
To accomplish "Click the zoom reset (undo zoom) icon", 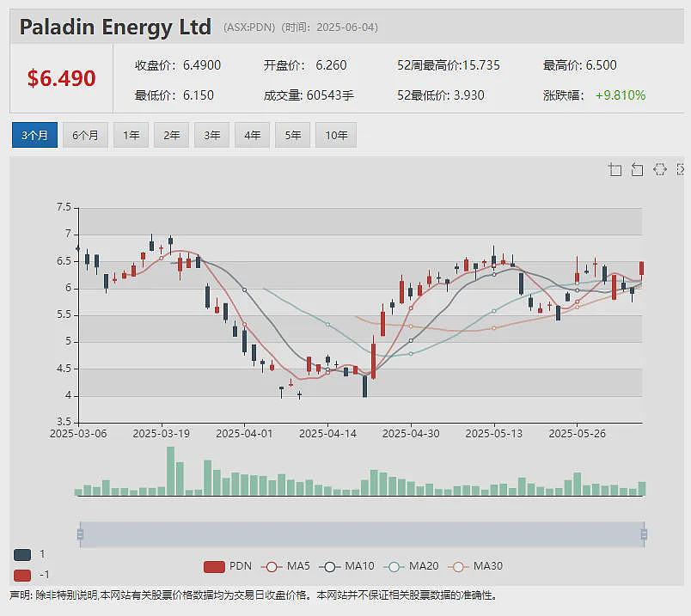I will (637, 169).
